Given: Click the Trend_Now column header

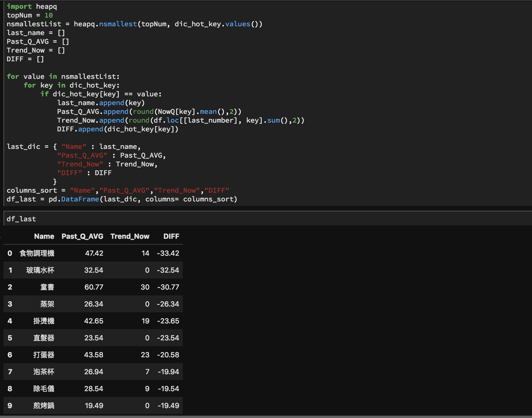Looking at the screenshot, I should pyautogui.click(x=130, y=236).
